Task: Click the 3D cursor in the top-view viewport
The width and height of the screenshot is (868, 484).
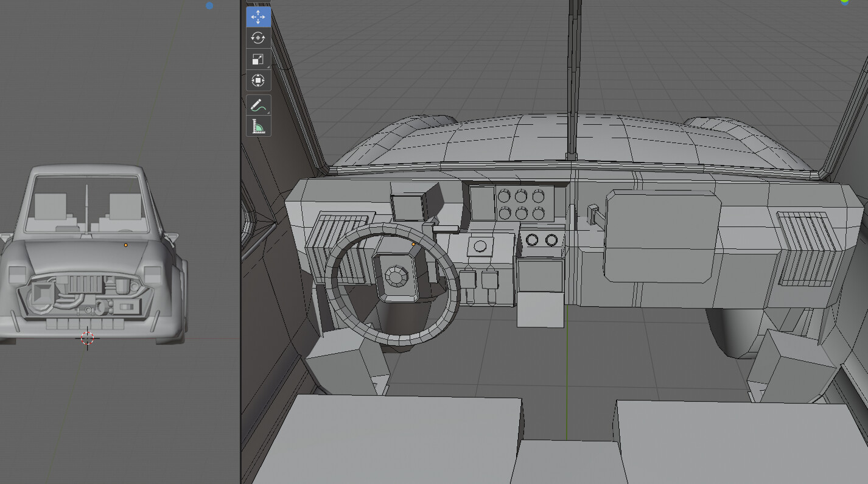Action: pyautogui.click(x=88, y=337)
